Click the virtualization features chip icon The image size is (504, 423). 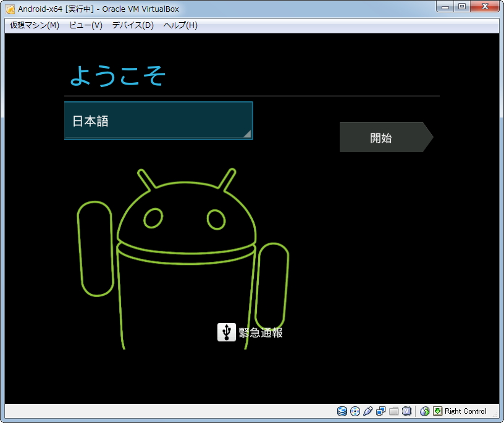point(407,411)
